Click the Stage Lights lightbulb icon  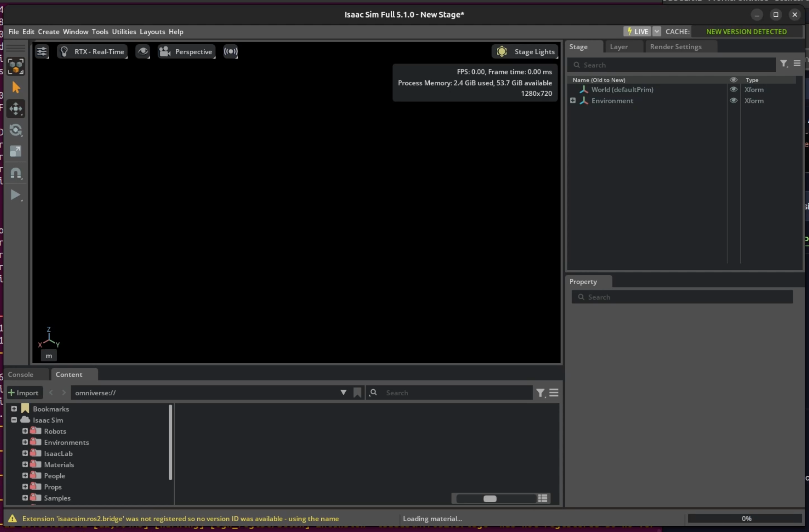coord(501,51)
